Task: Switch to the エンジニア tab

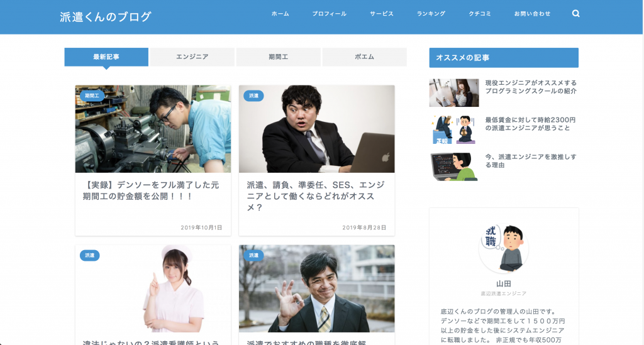Action: click(192, 57)
